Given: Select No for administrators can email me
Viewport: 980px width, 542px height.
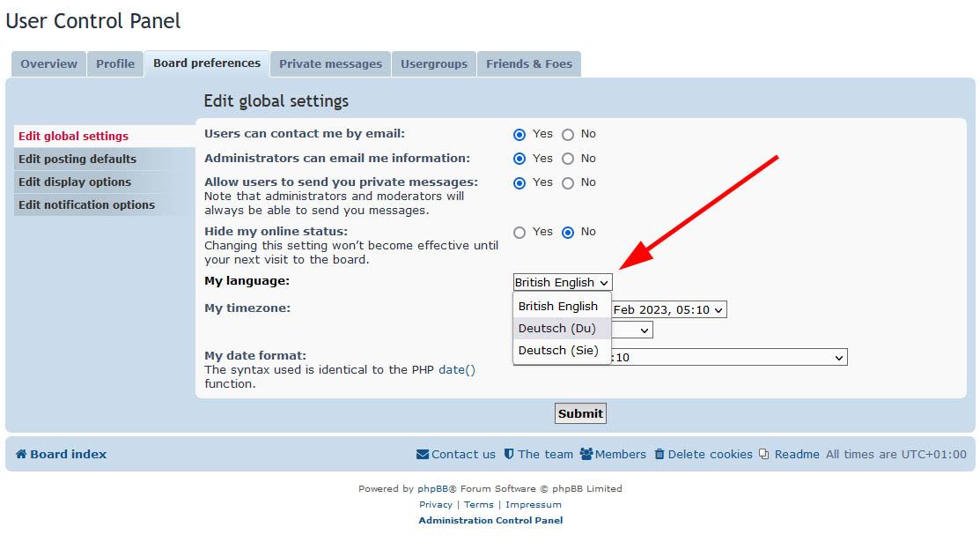Looking at the screenshot, I should [568, 159].
